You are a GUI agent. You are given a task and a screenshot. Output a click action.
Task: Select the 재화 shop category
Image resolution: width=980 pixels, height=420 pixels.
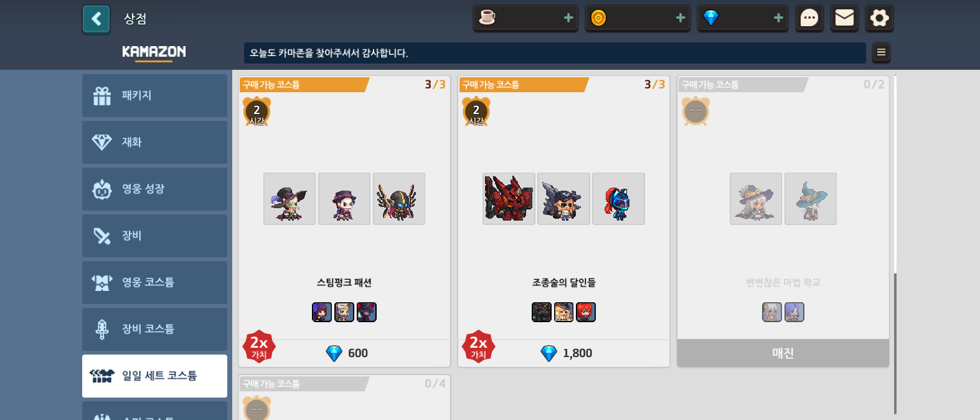(x=154, y=142)
